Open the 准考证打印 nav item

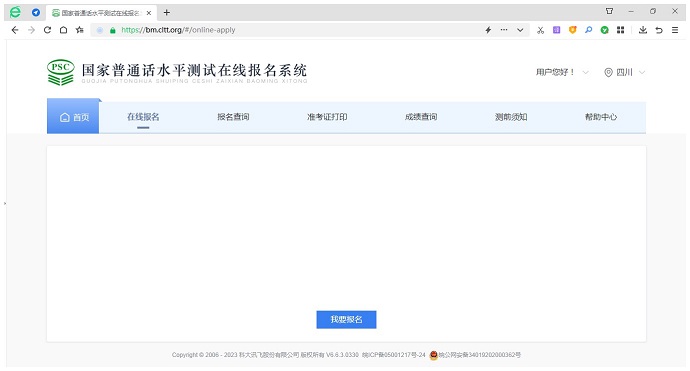click(x=327, y=117)
